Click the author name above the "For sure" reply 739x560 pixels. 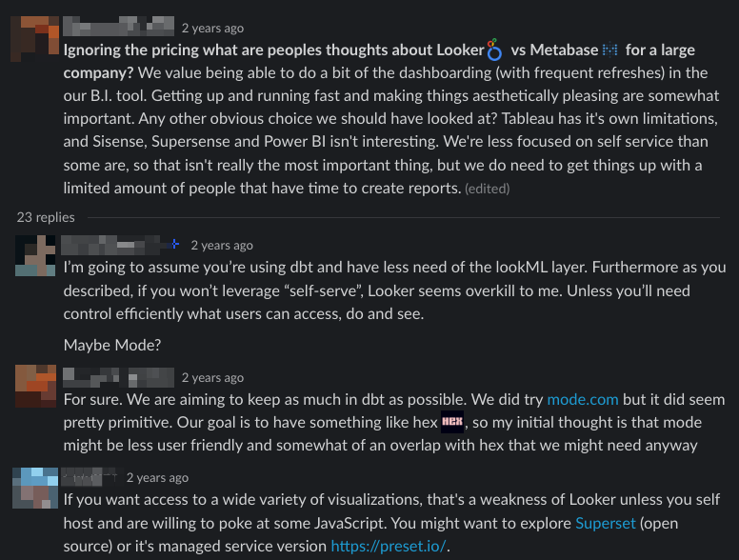(118, 377)
